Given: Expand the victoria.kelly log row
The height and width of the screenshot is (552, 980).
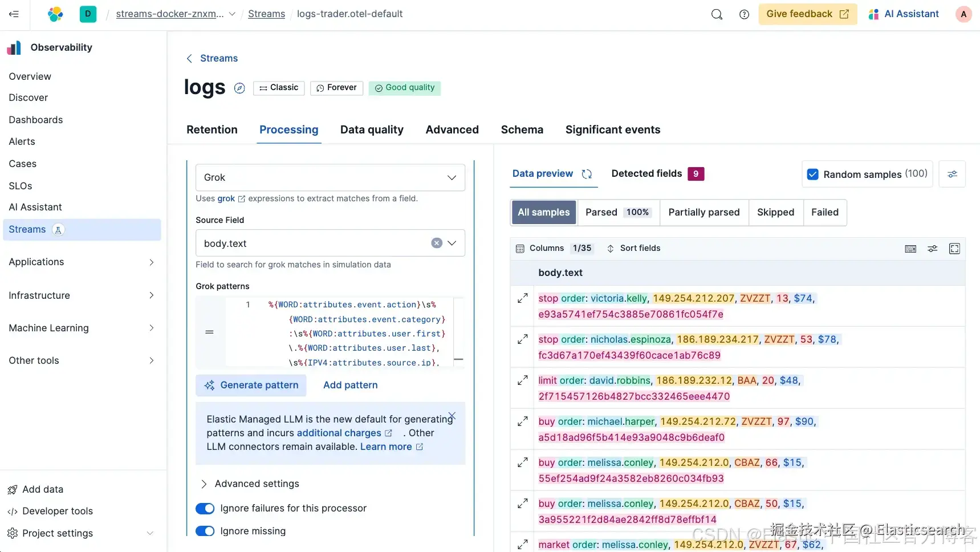Looking at the screenshot, I should (522, 298).
